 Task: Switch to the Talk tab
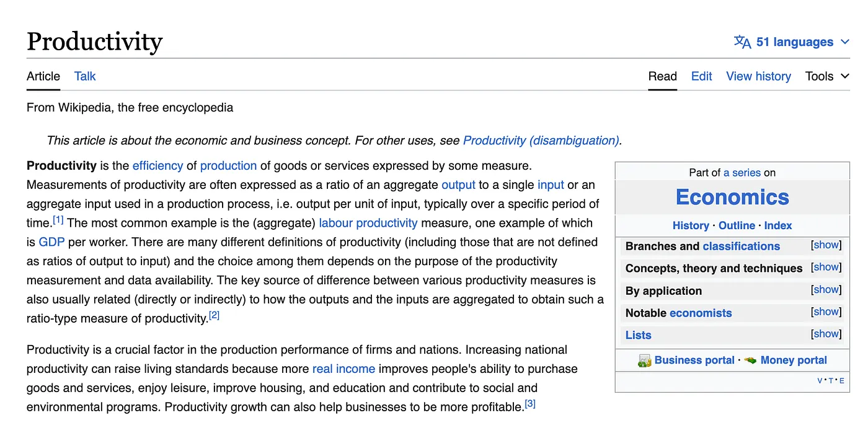(x=84, y=76)
